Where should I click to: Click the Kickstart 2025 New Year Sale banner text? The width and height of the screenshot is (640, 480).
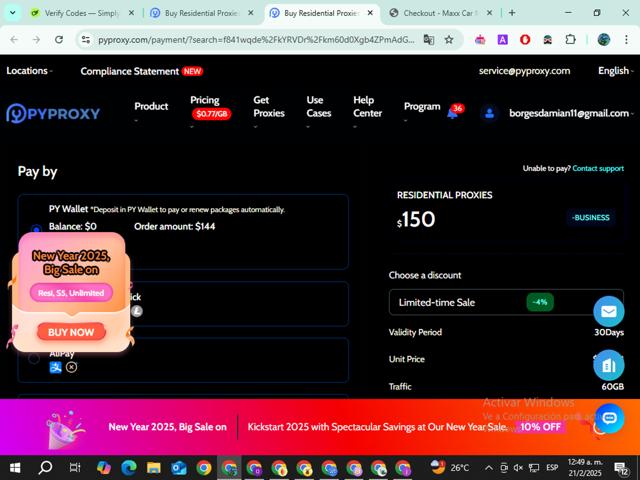pos(378,427)
